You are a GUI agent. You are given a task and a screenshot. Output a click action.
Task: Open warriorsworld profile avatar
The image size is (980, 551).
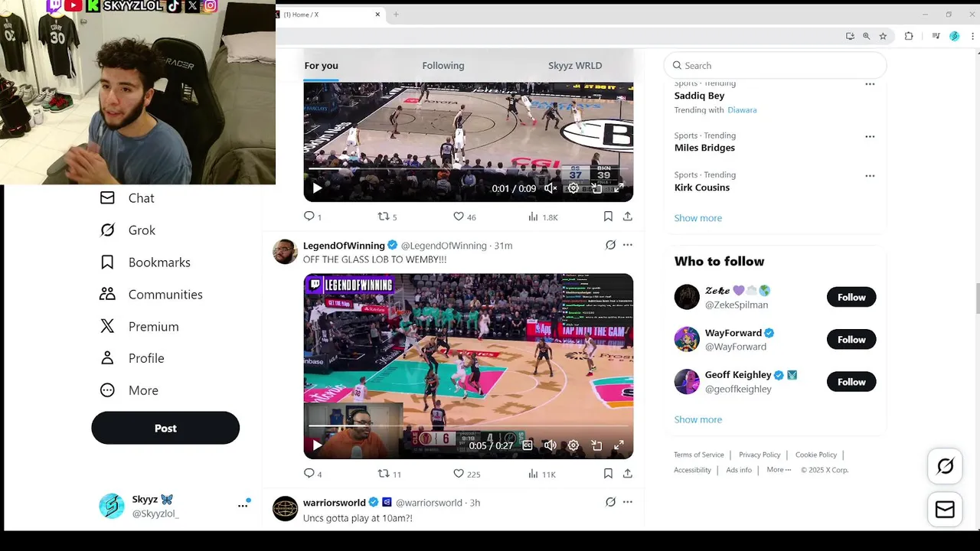(285, 509)
